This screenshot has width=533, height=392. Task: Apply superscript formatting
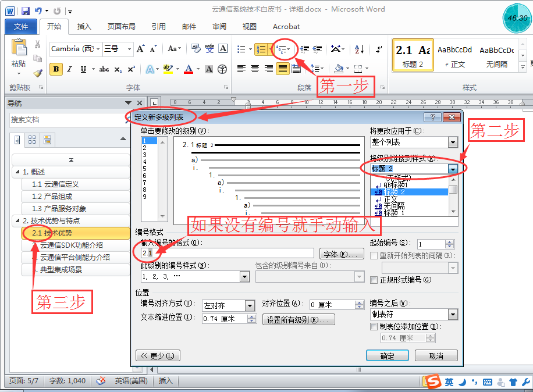click(x=131, y=69)
